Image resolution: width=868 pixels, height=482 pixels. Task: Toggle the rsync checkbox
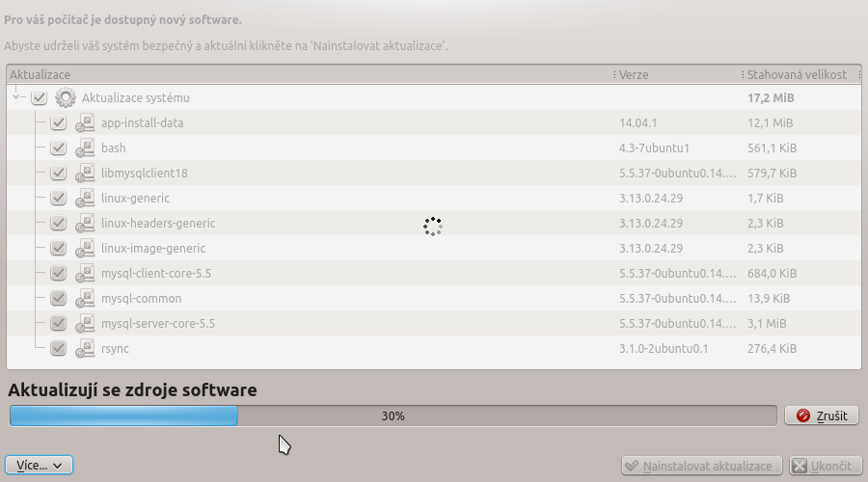tap(58, 349)
